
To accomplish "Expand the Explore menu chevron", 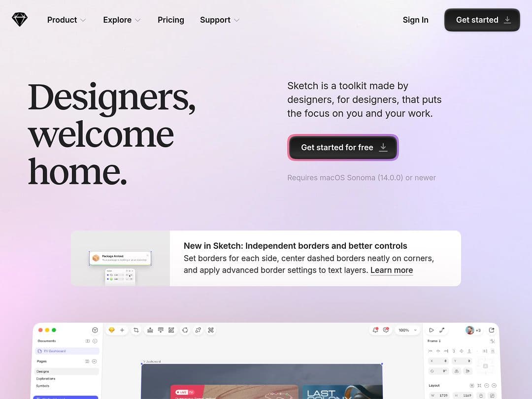I will click(x=137, y=20).
